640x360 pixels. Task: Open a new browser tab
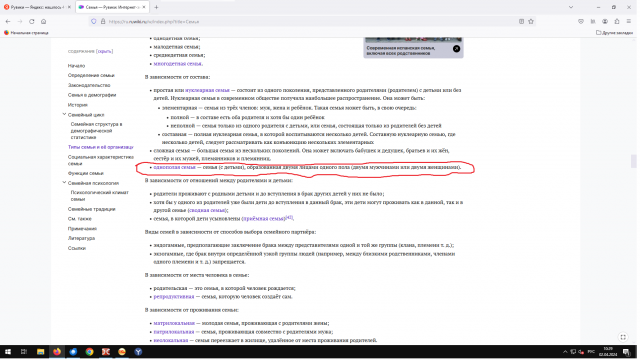pyautogui.click(x=157, y=7)
